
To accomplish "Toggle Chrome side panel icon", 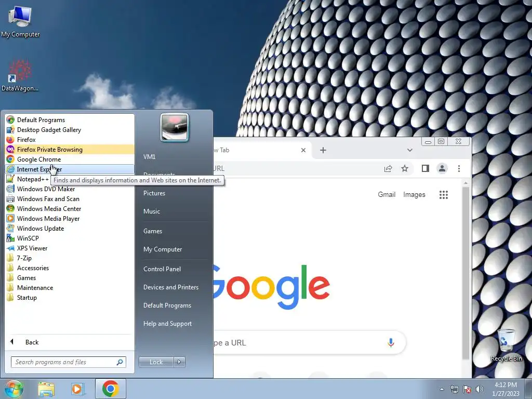I will pyautogui.click(x=425, y=168).
